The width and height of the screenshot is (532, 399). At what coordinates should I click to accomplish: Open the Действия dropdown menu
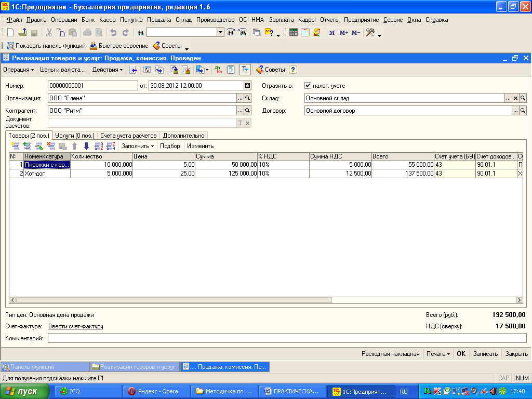(x=108, y=70)
